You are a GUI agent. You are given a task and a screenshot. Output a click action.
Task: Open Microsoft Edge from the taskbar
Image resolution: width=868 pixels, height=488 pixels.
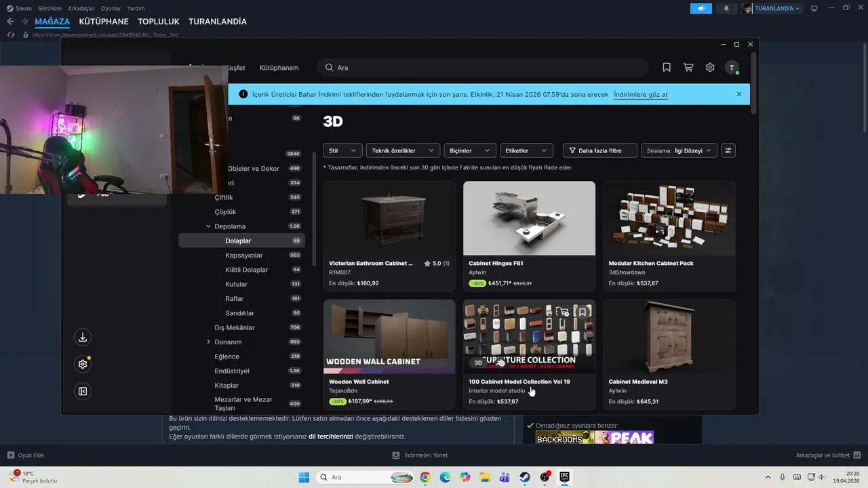pos(445,477)
